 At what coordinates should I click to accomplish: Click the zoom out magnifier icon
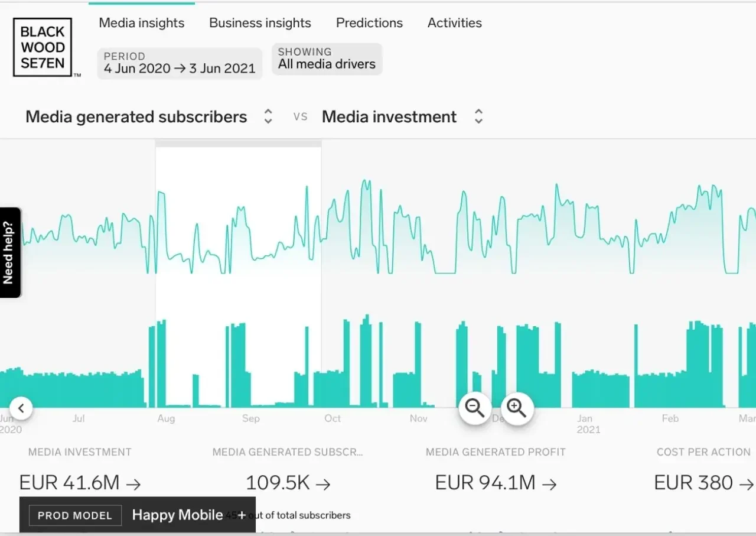474,408
